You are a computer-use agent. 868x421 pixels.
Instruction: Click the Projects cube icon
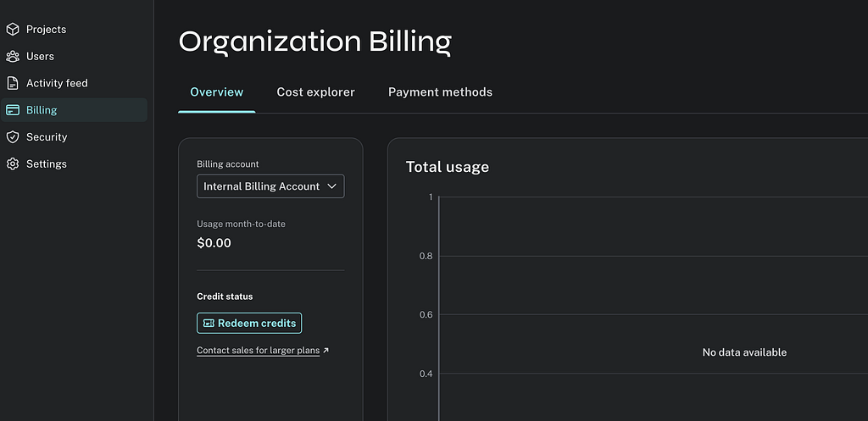pos(13,30)
